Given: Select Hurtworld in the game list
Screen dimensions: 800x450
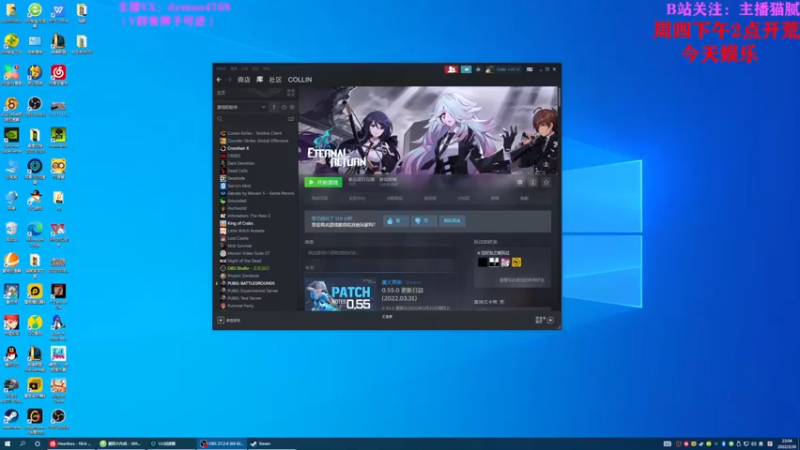Looking at the screenshot, I should 236,208.
